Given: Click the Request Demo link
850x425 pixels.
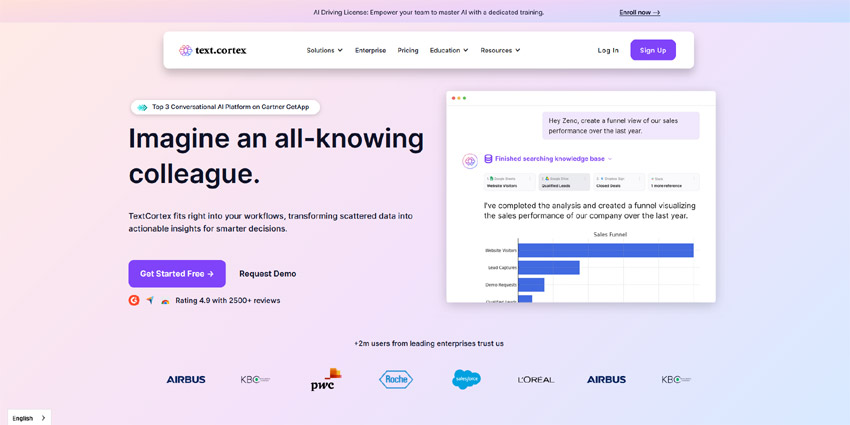Looking at the screenshot, I should [268, 274].
